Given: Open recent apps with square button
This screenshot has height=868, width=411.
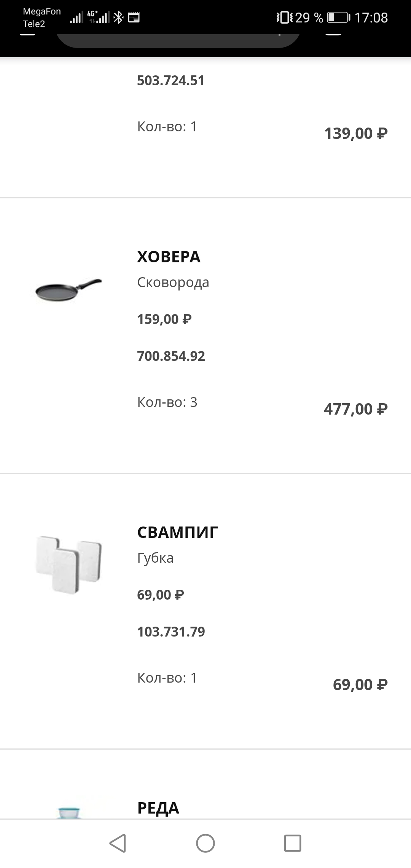Looking at the screenshot, I should (292, 843).
